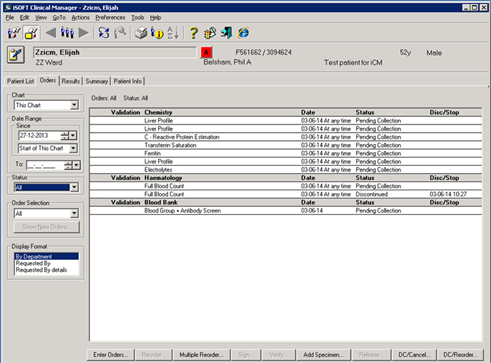Select the Orders tab
Screen dimensions: 491x363
(48, 80)
